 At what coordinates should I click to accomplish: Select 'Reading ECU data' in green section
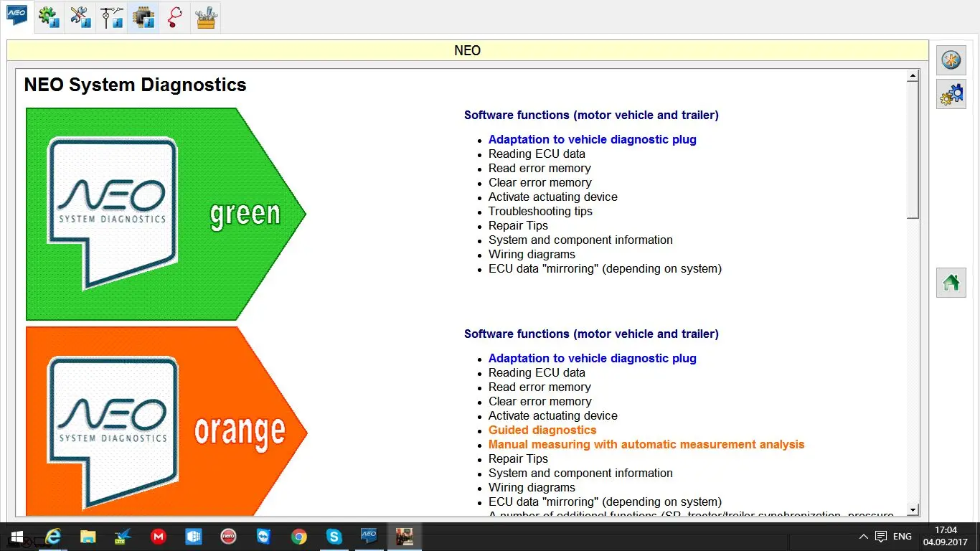click(537, 154)
